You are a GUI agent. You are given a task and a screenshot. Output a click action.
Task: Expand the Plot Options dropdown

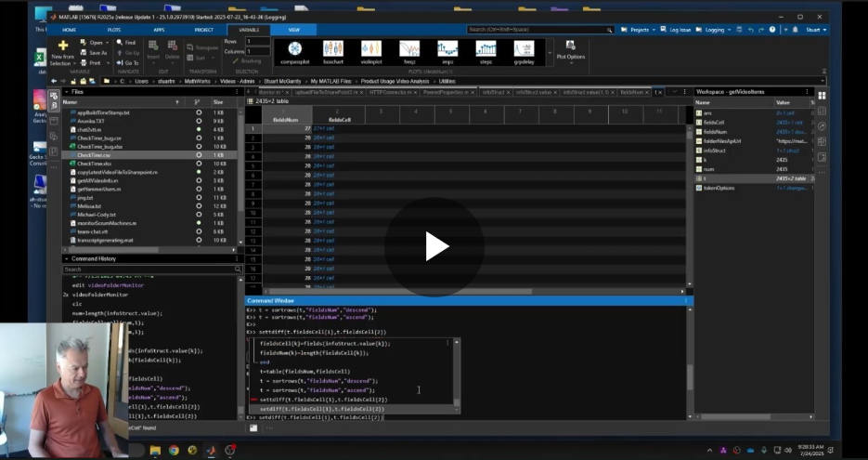(570, 53)
